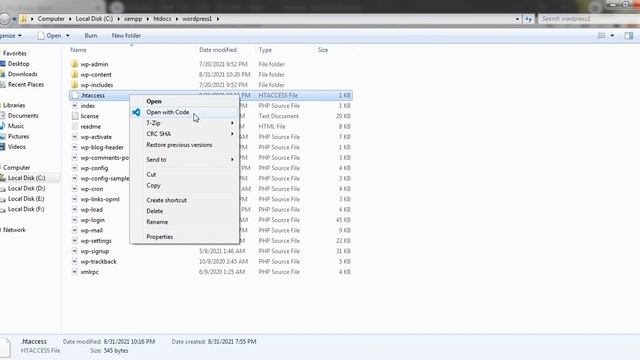640x360 pixels.
Task: Click the refresh button beside address bar
Action: [529, 19]
